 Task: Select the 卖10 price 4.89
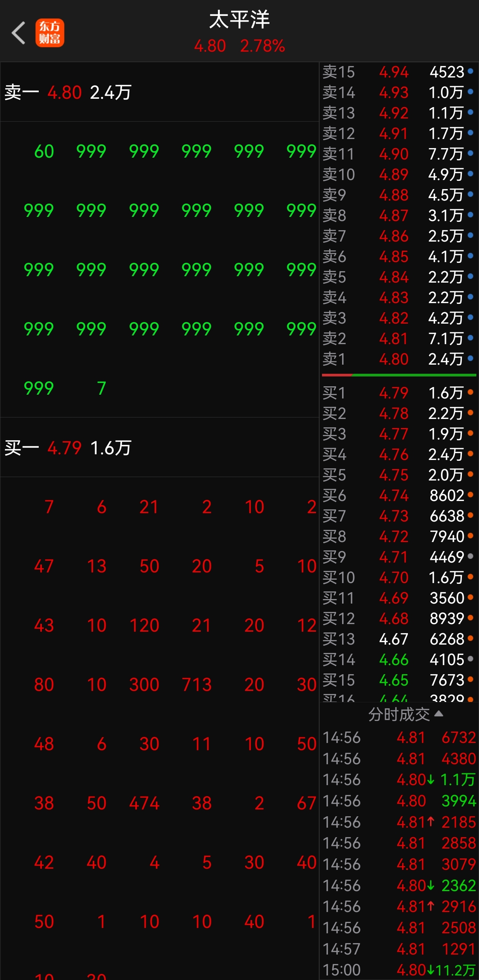[394, 175]
